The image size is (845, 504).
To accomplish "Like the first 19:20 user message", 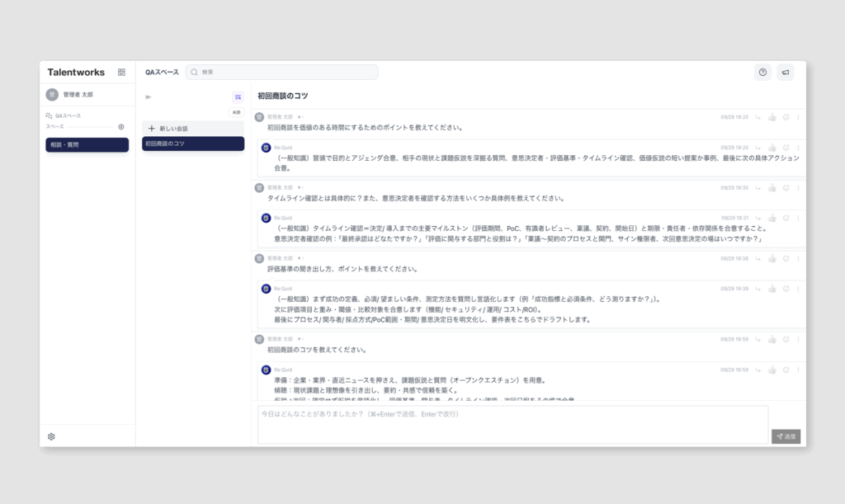I will pyautogui.click(x=772, y=117).
